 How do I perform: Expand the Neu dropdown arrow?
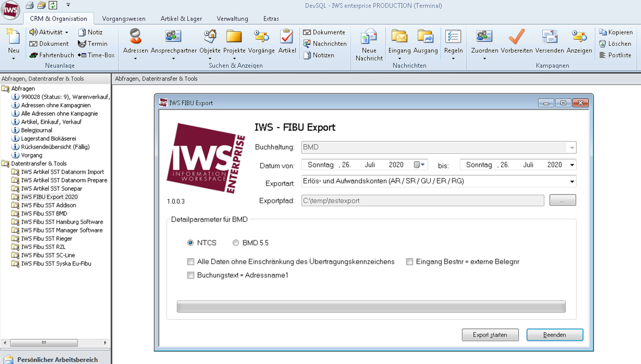coord(13,59)
